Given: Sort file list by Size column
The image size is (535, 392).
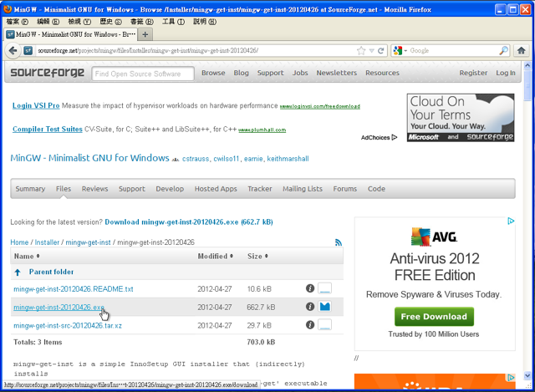Looking at the screenshot, I should (257, 257).
